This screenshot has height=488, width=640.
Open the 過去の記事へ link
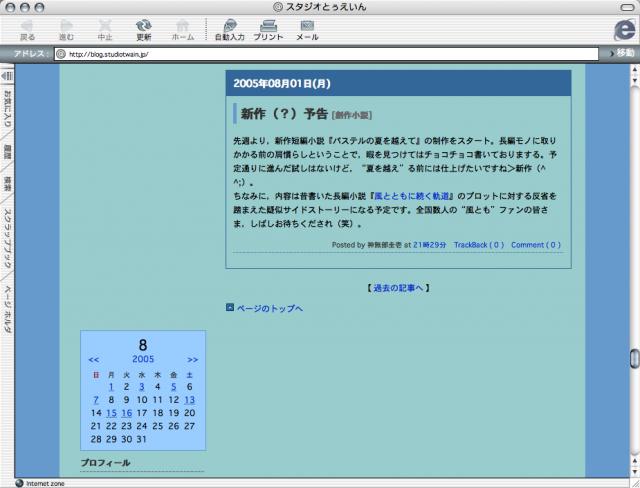(399, 288)
